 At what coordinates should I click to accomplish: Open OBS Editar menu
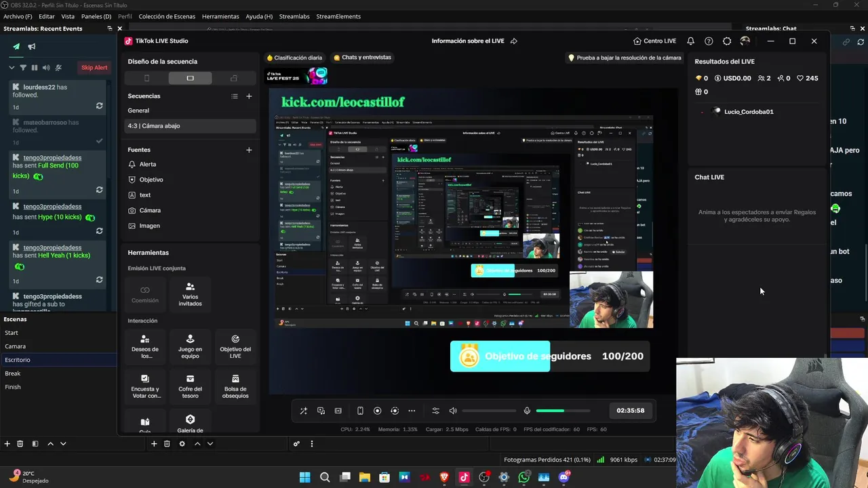coord(47,16)
